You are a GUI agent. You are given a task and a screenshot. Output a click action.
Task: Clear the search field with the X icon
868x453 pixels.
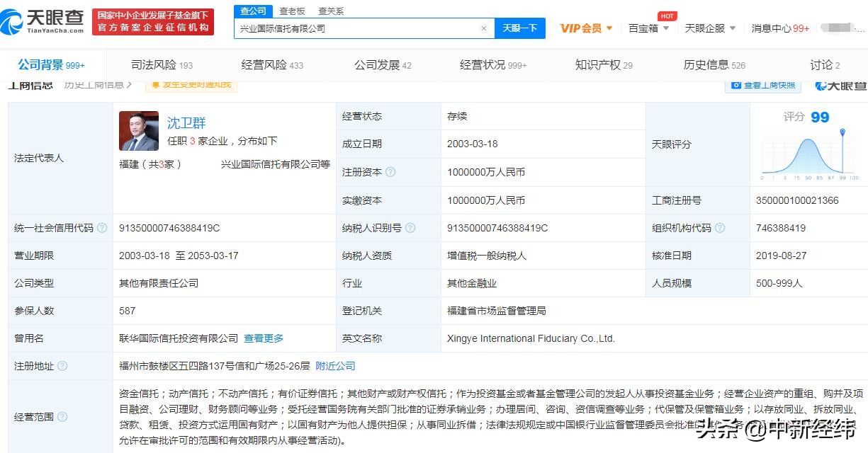pyautogui.click(x=484, y=28)
